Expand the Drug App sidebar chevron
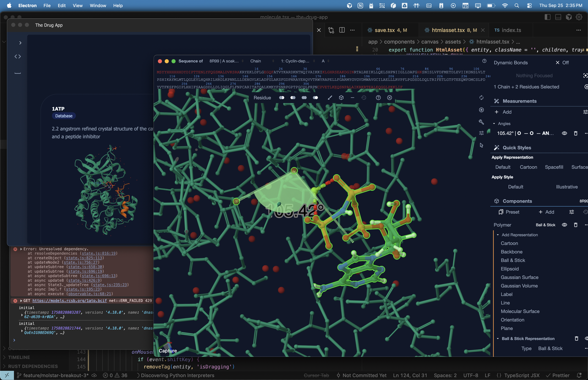This screenshot has width=588, height=380. (x=20, y=43)
